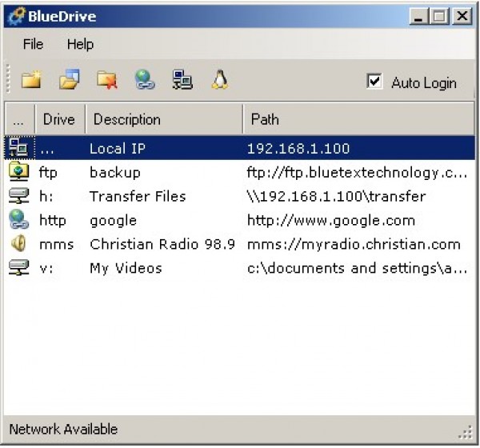Click the 'v:' drive cell
This screenshot has width=480, height=448.
[x=46, y=269]
